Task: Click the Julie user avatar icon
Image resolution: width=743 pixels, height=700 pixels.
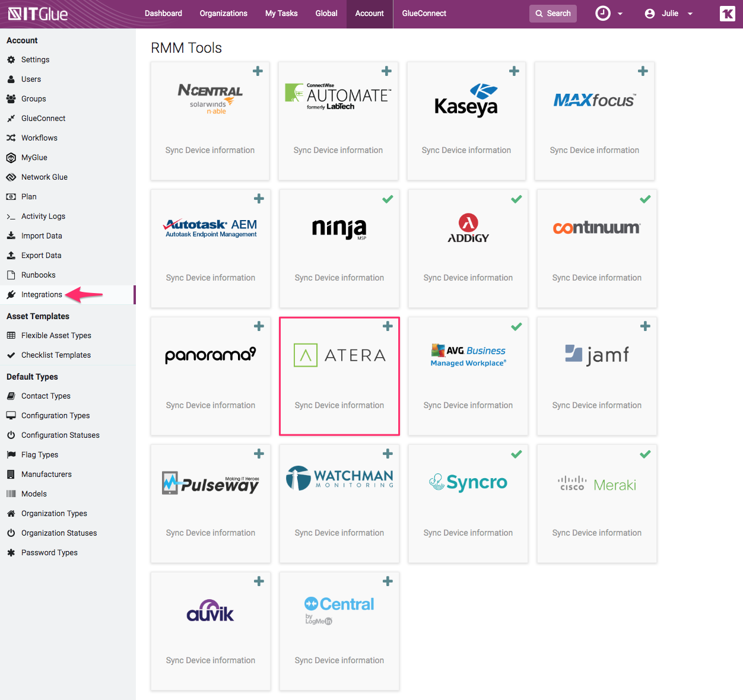Action: (650, 14)
